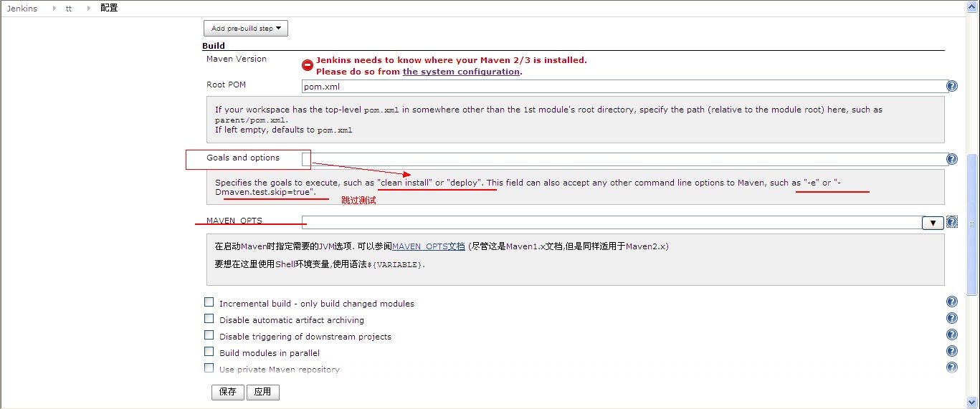Click the Build section heading
980x409 pixels.
tap(214, 46)
